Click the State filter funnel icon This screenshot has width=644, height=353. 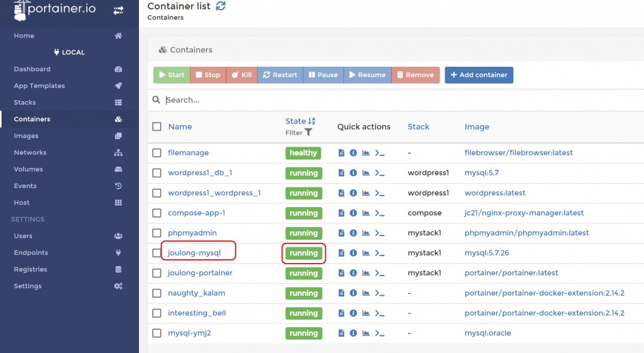point(308,132)
